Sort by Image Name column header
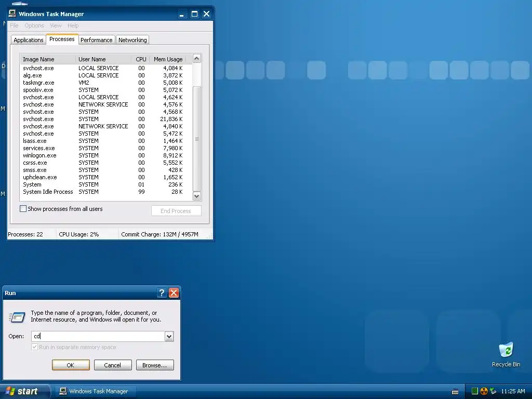This screenshot has height=399, width=532. (48, 59)
